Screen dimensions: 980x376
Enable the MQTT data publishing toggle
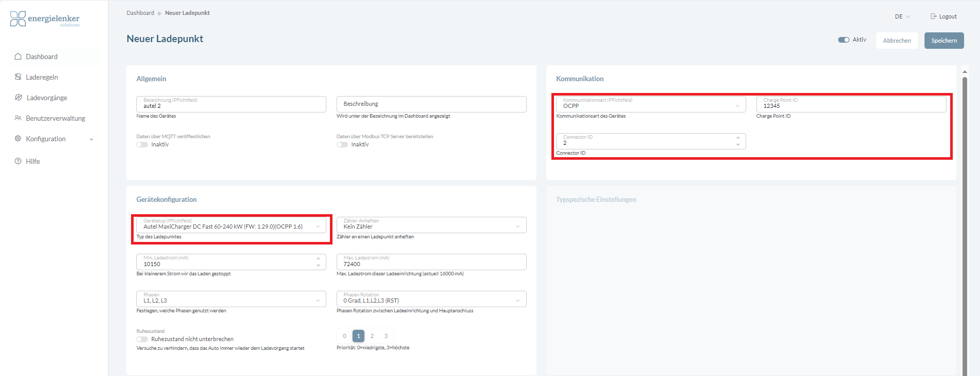(142, 145)
